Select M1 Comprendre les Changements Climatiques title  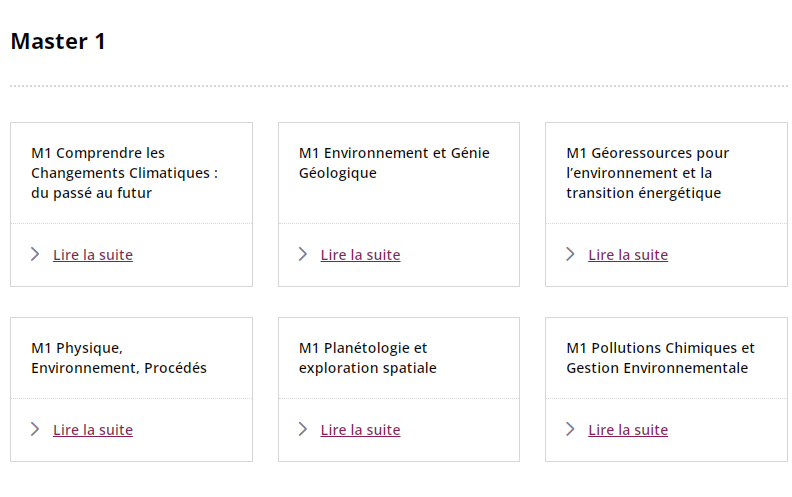(x=124, y=173)
